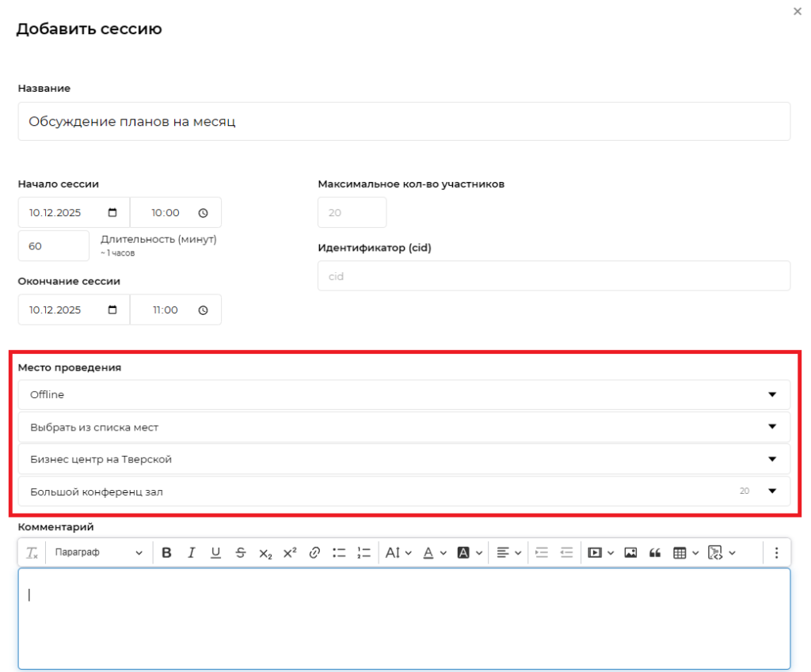Toggle strikethrough text formatting

tap(241, 553)
